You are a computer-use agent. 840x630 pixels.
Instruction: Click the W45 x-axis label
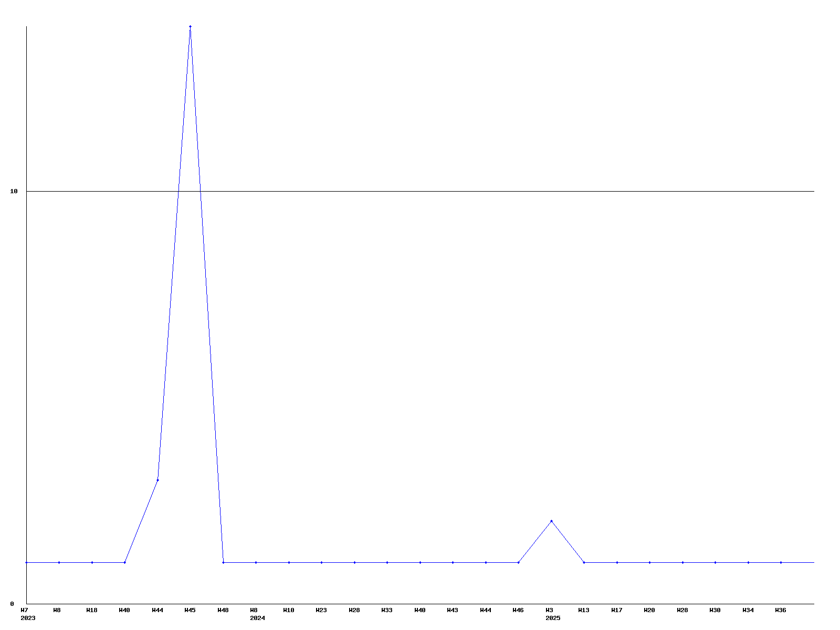(x=190, y=610)
